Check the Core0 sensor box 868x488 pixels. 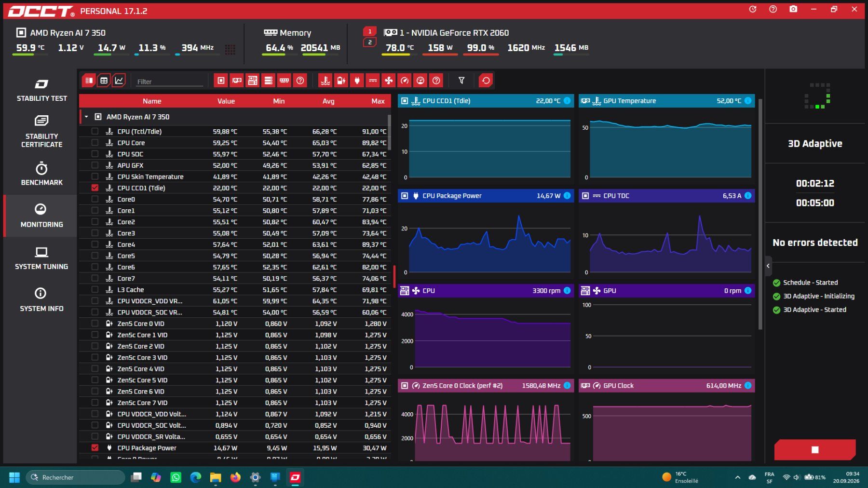point(95,199)
